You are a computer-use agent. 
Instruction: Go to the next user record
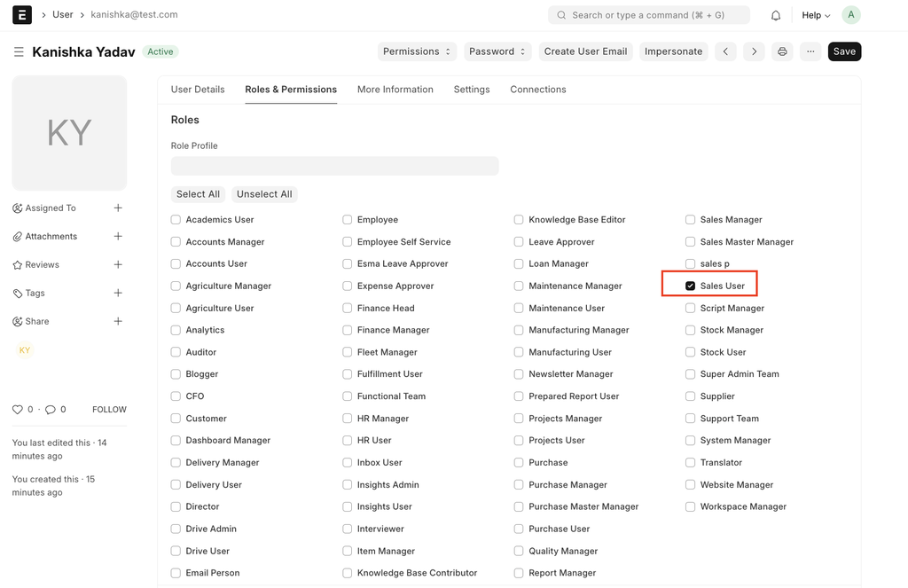coord(754,51)
